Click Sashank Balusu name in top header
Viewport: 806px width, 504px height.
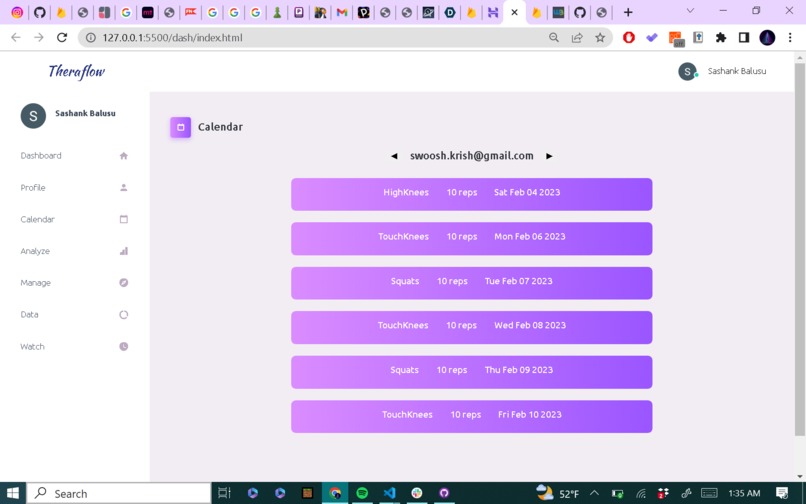click(737, 71)
